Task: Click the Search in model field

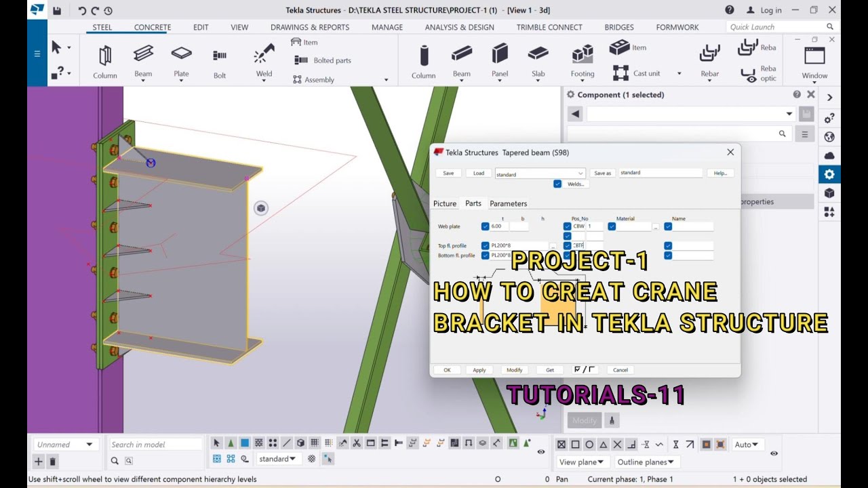Action: 156,445
